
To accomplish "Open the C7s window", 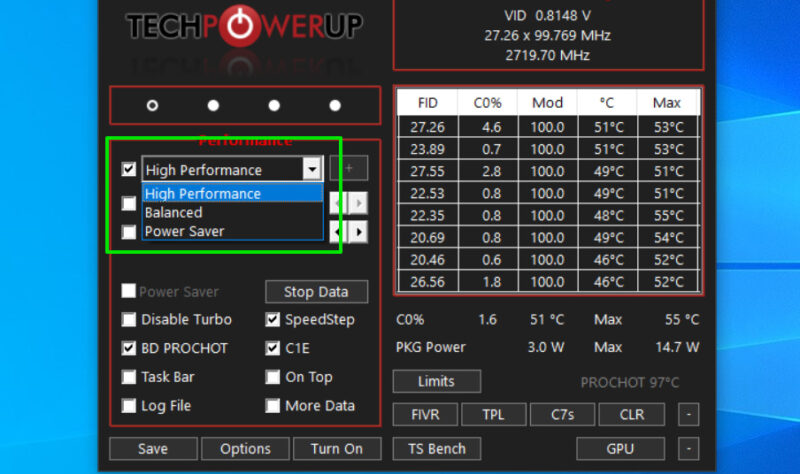I will 562,414.
